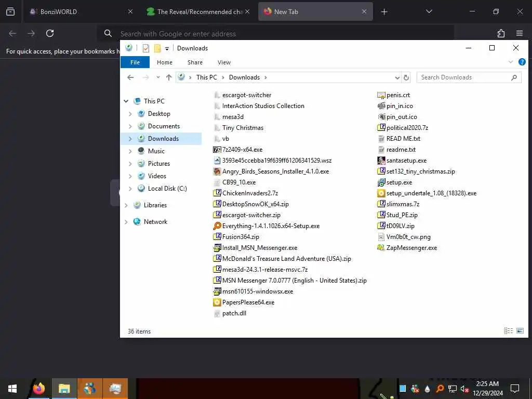The image size is (532, 399).
Task: Expand the Documents tree node
Action: click(130, 126)
